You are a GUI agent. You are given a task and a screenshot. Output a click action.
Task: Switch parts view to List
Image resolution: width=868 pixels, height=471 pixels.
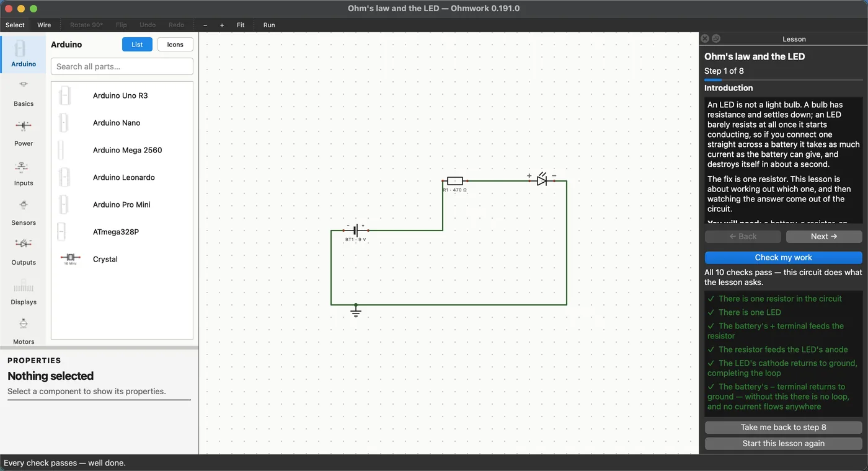pyautogui.click(x=137, y=45)
